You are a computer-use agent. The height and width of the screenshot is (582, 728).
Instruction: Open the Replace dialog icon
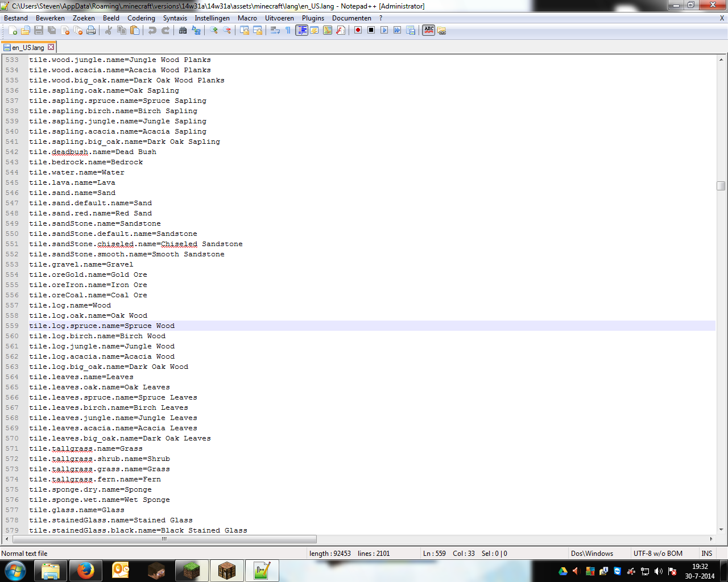[196, 30]
